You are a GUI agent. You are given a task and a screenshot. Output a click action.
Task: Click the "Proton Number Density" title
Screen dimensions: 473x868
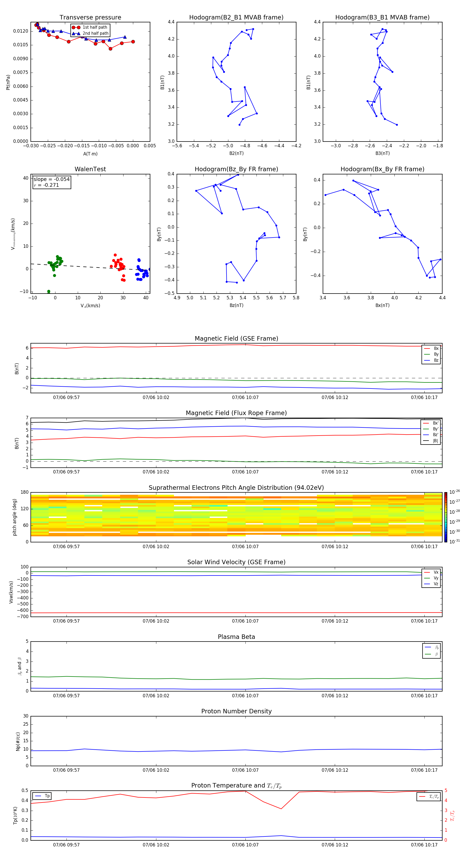point(236,712)
